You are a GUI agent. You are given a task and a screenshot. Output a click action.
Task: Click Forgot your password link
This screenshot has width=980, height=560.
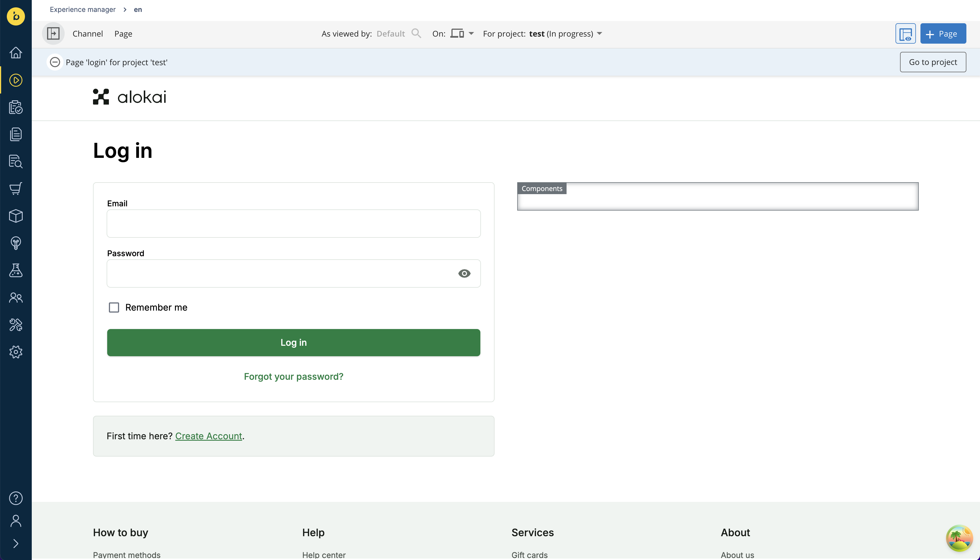(293, 376)
